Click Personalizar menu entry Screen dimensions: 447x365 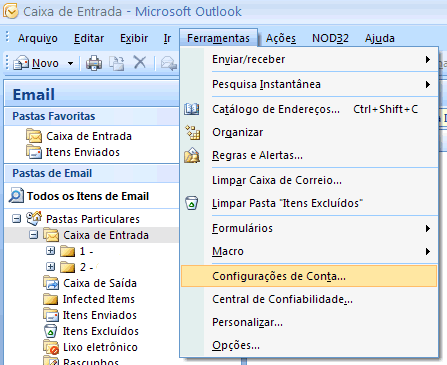pyautogui.click(x=309, y=322)
